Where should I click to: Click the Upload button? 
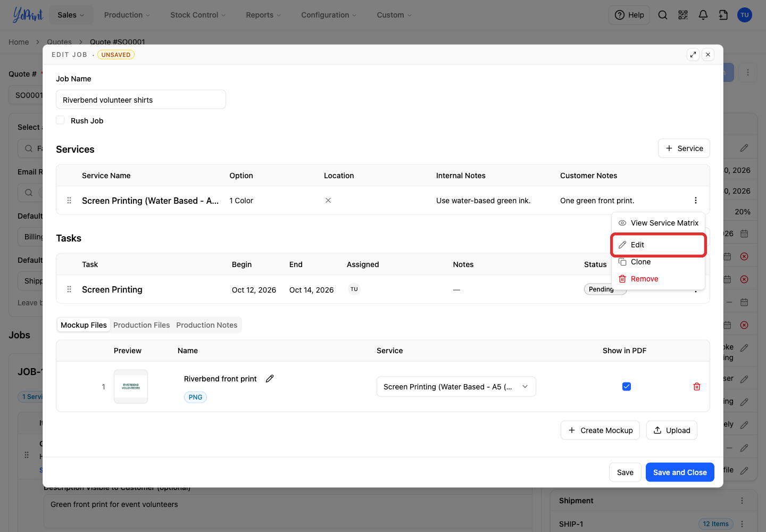click(x=672, y=430)
